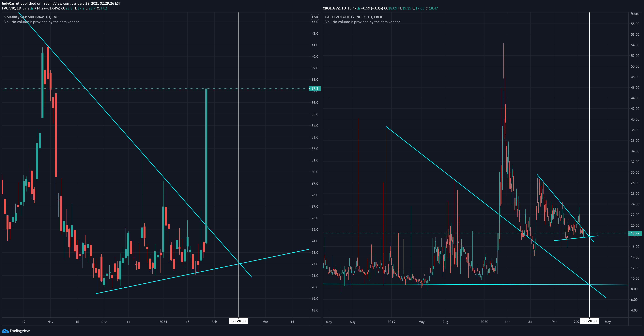Image resolution: width=644 pixels, height=336 pixels.
Task: Select the 19 Feb '21 date marker
Action: pyautogui.click(x=589, y=321)
